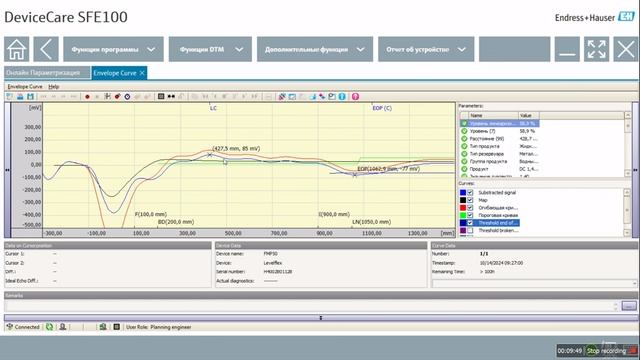This screenshot has height=360, width=640.
Task: Click the blue ring toolbar icon
Action: 127,97
